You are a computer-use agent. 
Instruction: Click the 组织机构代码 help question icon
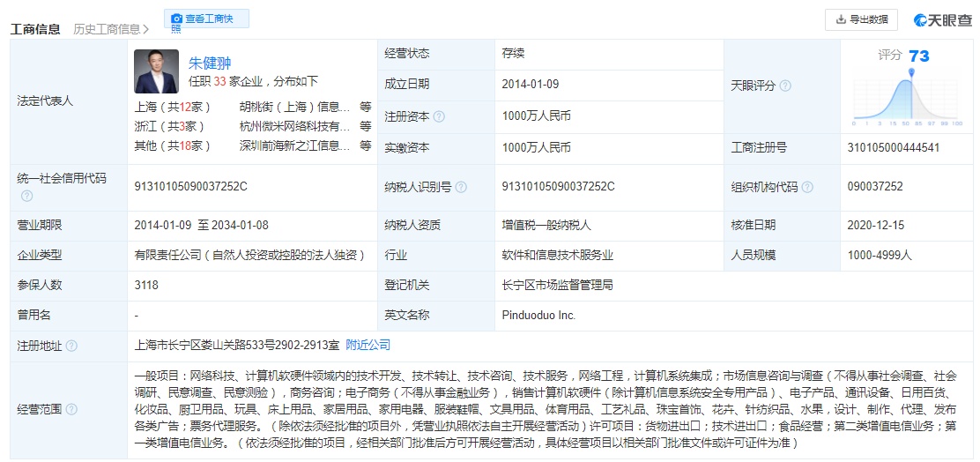tap(807, 187)
